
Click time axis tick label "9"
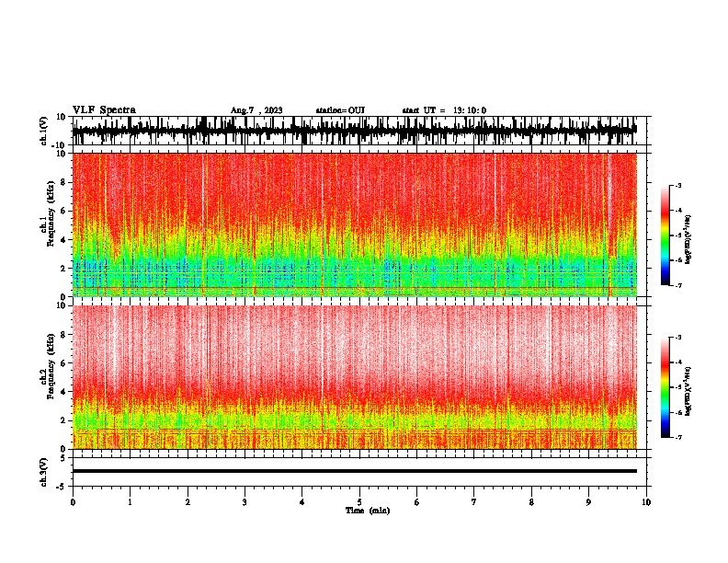click(x=588, y=502)
